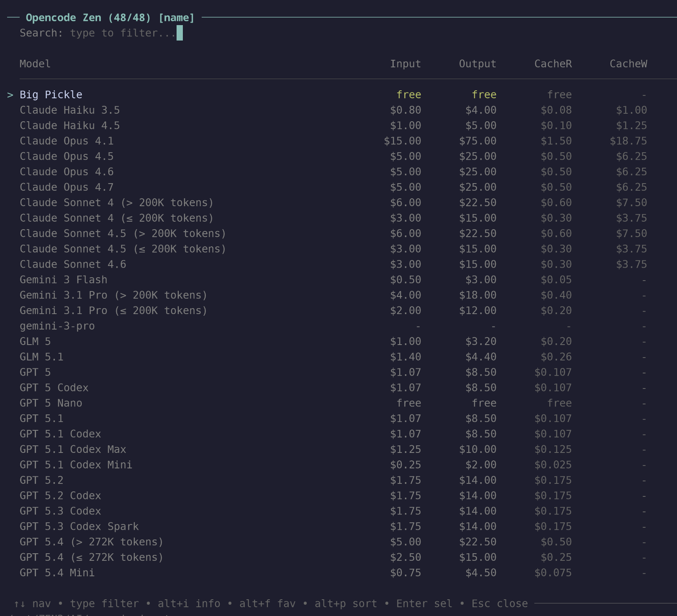Viewport: 677px width, 616px height.
Task: Click the CacheW column header
Action: tap(628, 64)
